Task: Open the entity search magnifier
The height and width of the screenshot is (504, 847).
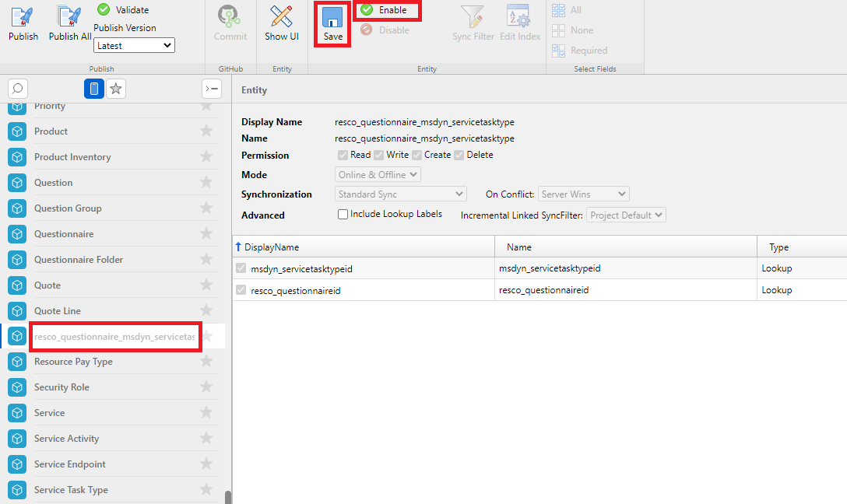Action: click(x=17, y=89)
